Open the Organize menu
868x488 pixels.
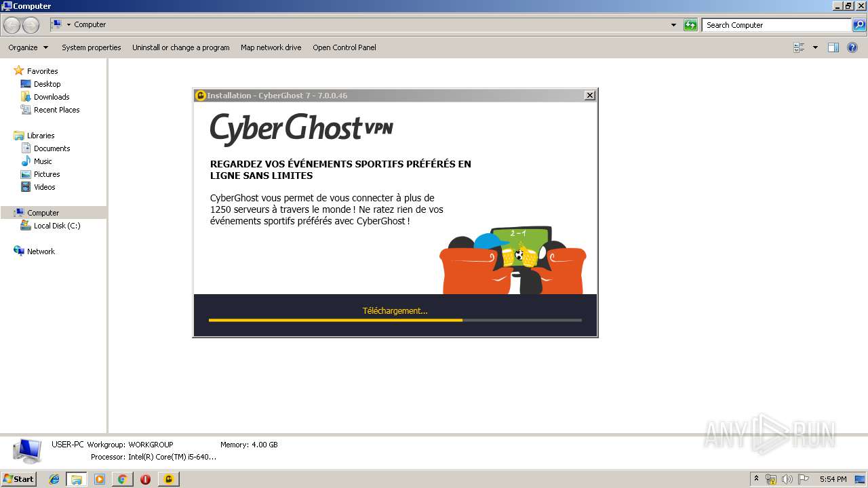(x=28, y=47)
